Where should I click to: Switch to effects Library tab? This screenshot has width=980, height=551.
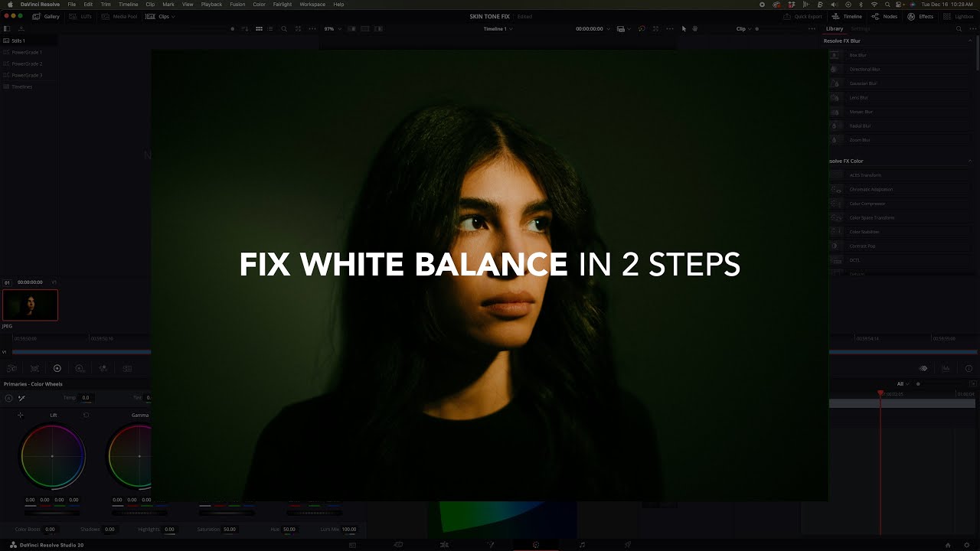[x=835, y=28]
